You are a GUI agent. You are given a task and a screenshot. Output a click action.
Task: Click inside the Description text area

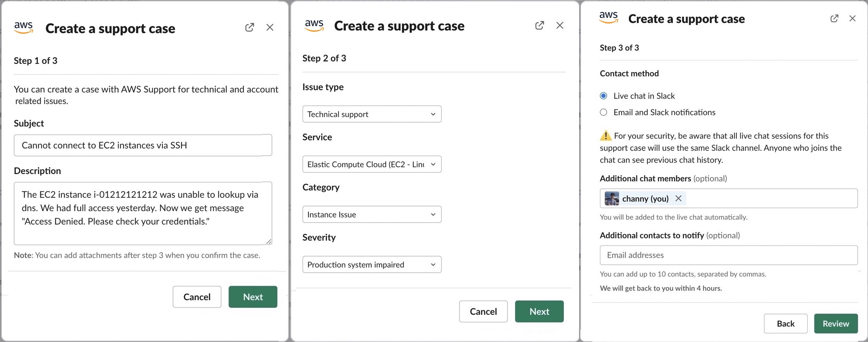pos(143,213)
